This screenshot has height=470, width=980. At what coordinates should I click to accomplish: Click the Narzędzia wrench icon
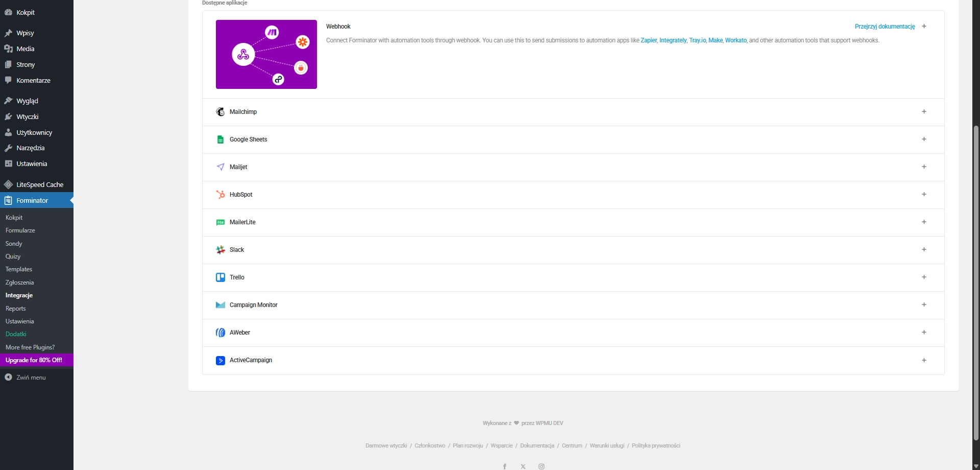click(x=8, y=148)
